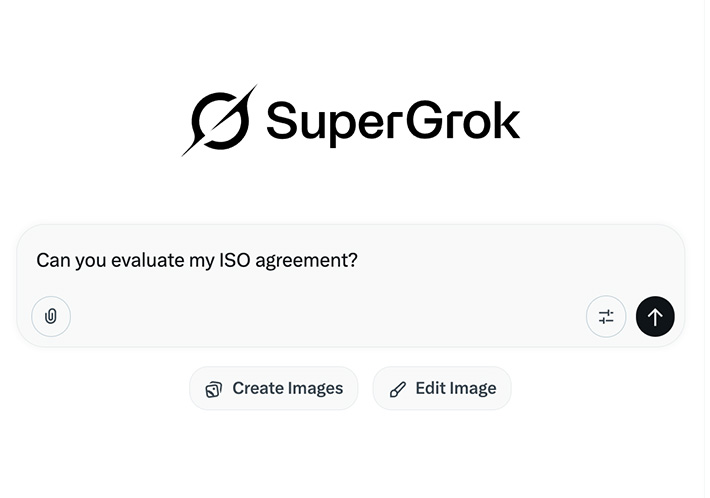Image resolution: width=710 pixels, height=498 pixels.
Task: Click the "Edit Image" label text
Action: coord(455,389)
